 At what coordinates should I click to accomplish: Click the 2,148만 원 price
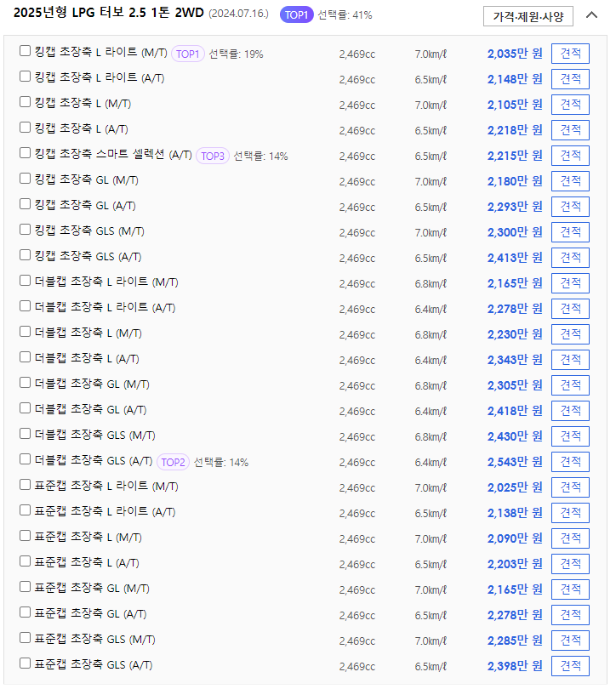point(515,79)
